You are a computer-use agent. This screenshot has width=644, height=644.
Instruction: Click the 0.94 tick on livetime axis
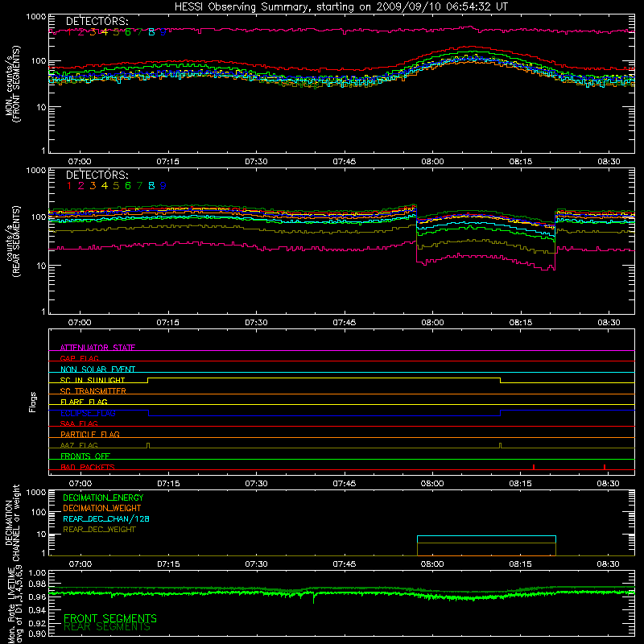37,609
